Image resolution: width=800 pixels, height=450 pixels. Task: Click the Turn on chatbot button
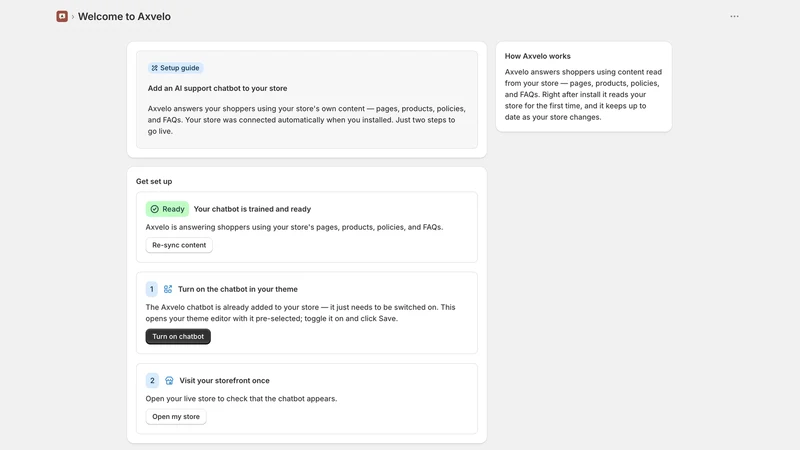(x=178, y=336)
